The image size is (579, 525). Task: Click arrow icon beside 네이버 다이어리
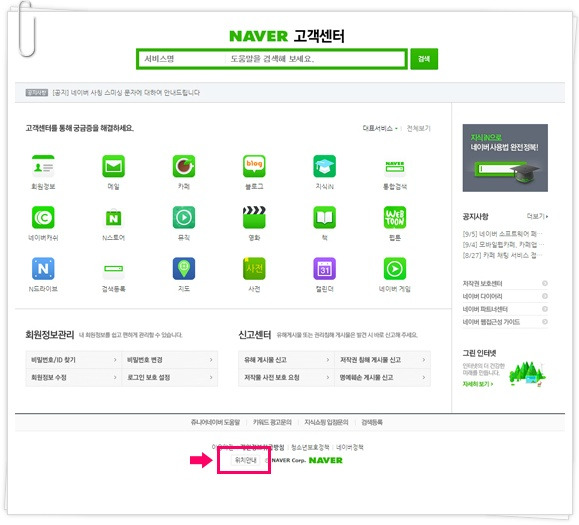[x=545, y=296]
